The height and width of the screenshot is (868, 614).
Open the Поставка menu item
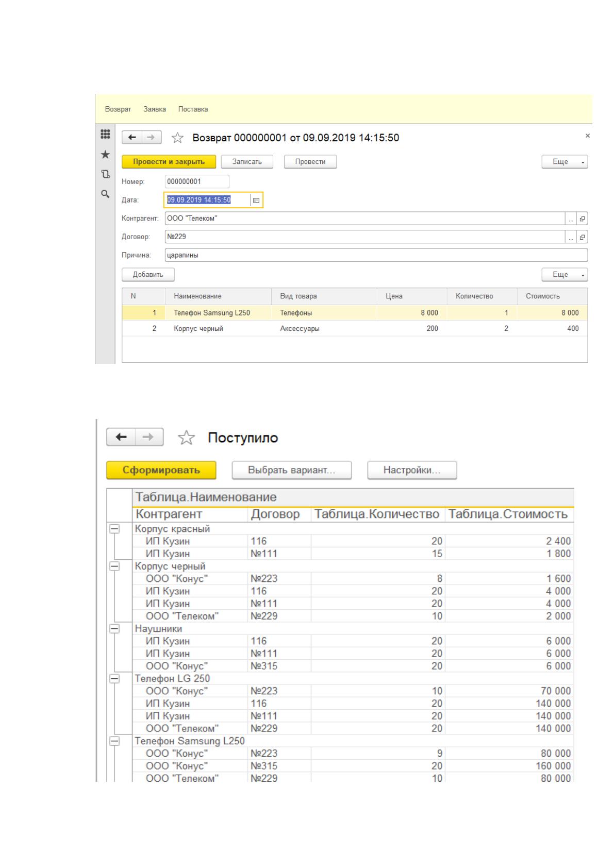[x=193, y=109]
